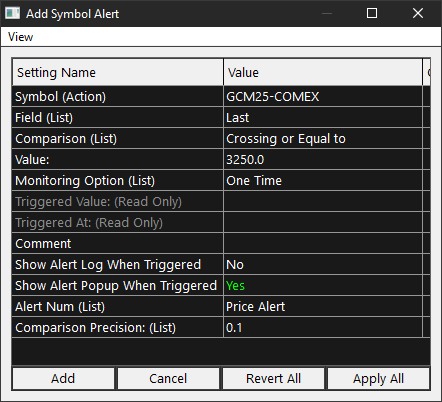Toggle Show Alert Popup When Triggered Yes value

point(323,286)
